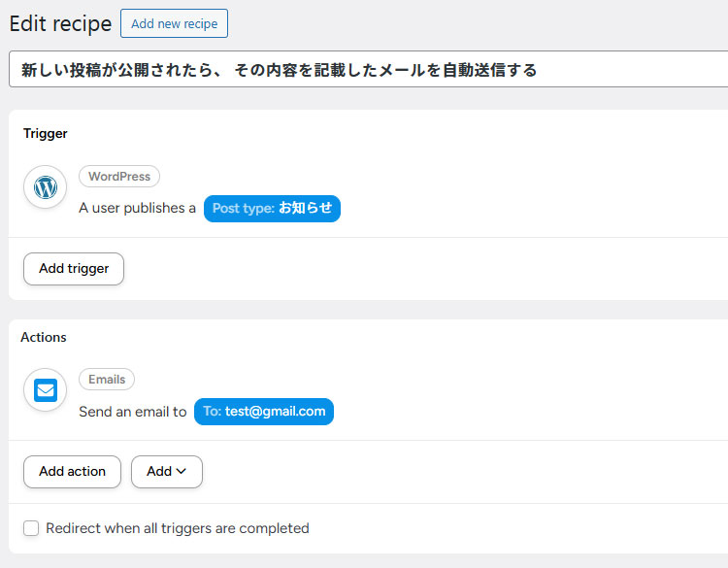Click the Trigger section heading

(x=46, y=133)
